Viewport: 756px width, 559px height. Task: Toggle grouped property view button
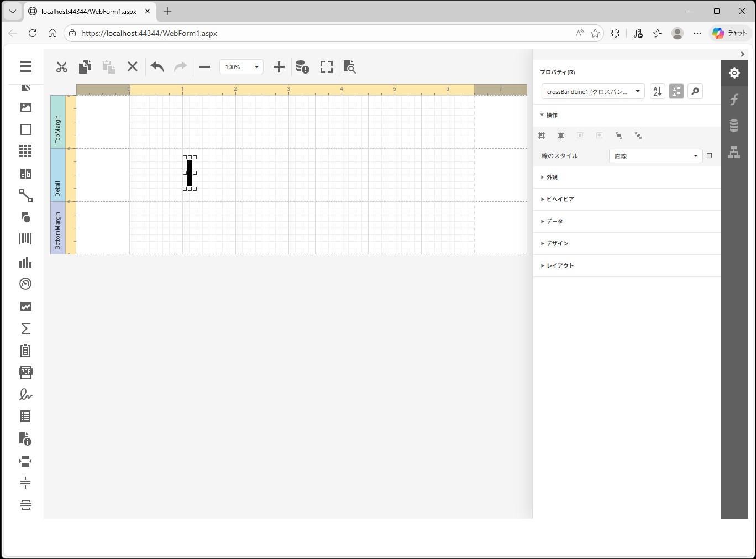click(676, 92)
